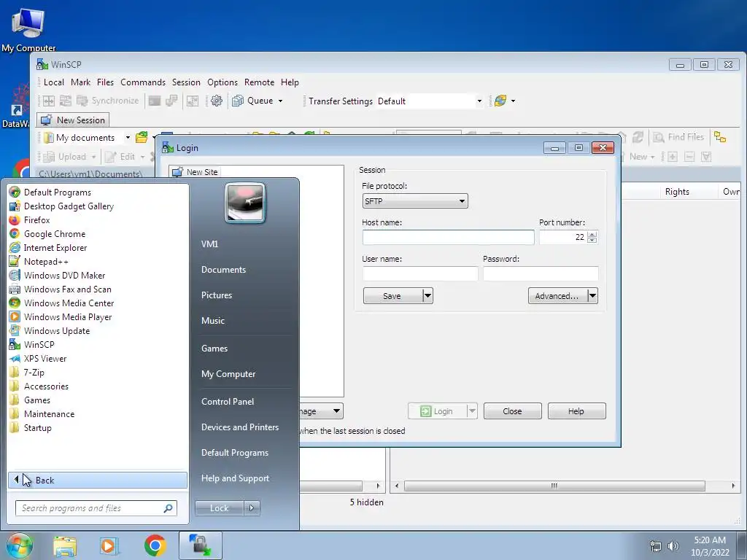The height and width of the screenshot is (560, 747).
Task: Open Windows Fax and Scan
Action: point(67,289)
